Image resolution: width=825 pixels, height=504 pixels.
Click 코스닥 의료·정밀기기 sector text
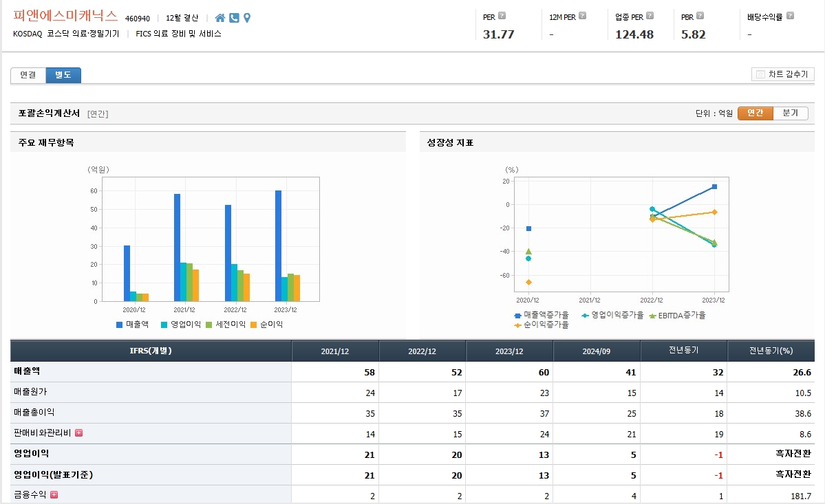(83, 34)
